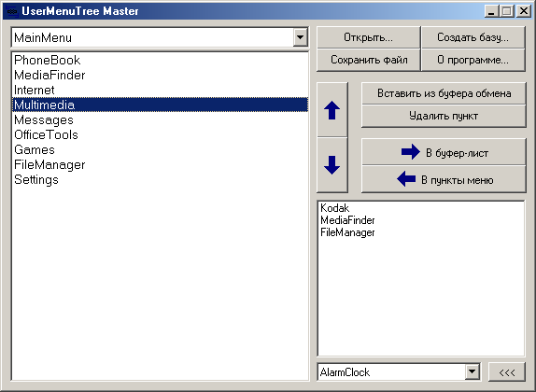The image size is (536, 392).
Task: Move selected item up with arrow button
Action: [332, 109]
